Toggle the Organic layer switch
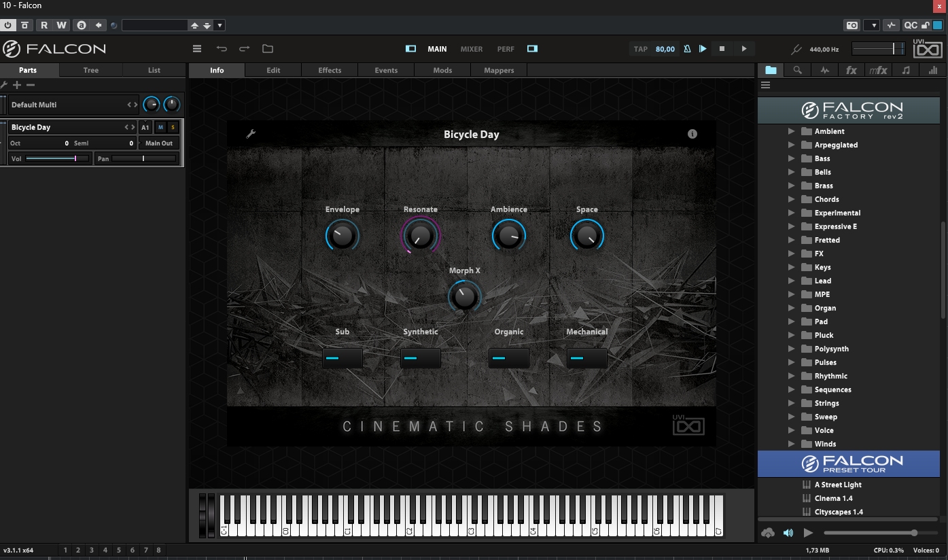 (x=509, y=358)
